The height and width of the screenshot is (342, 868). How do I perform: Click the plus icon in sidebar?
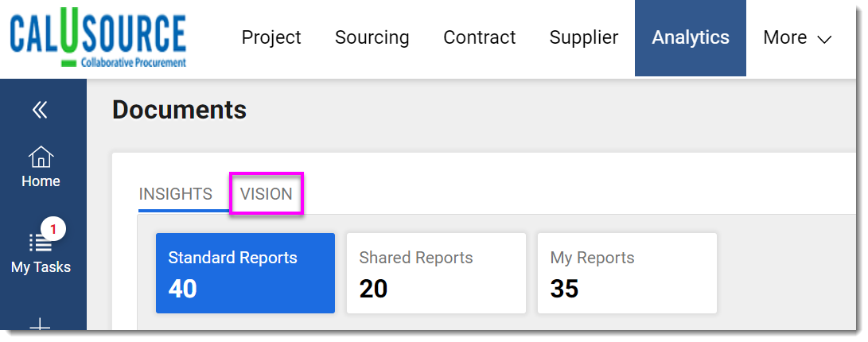(x=41, y=325)
